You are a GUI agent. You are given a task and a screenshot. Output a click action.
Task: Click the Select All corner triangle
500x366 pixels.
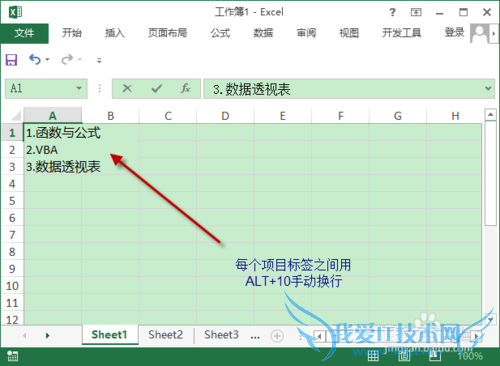(16, 116)
